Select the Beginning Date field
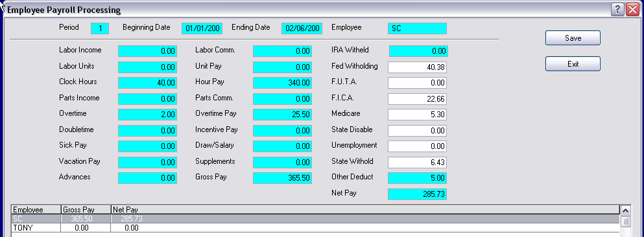644x237 pixels. pyautogui.click(x=202, y=28)
